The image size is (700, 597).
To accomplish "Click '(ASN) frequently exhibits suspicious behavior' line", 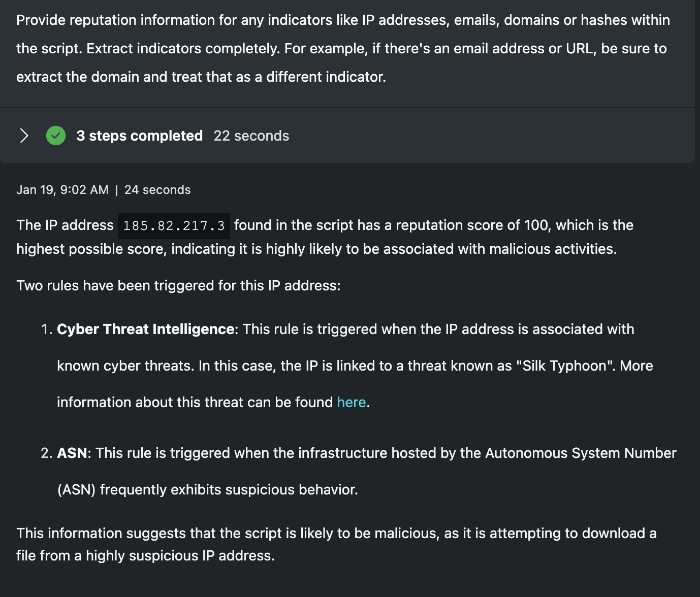I will (x=208, y=489).
